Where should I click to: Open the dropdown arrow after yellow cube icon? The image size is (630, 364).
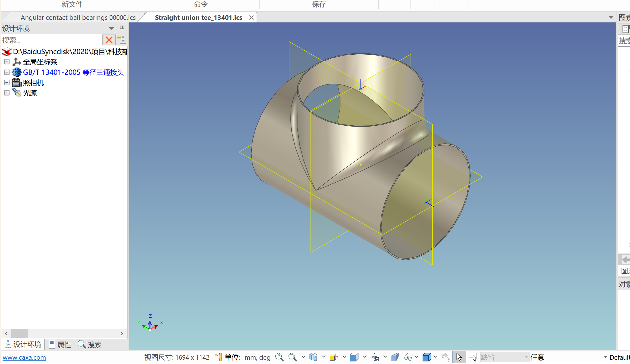tap(344, 357)
